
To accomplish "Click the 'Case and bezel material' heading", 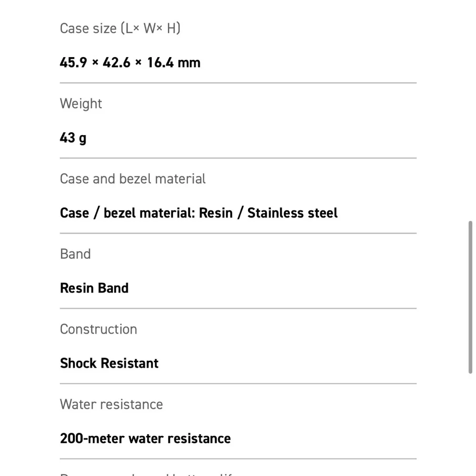I will coord(133,179).
